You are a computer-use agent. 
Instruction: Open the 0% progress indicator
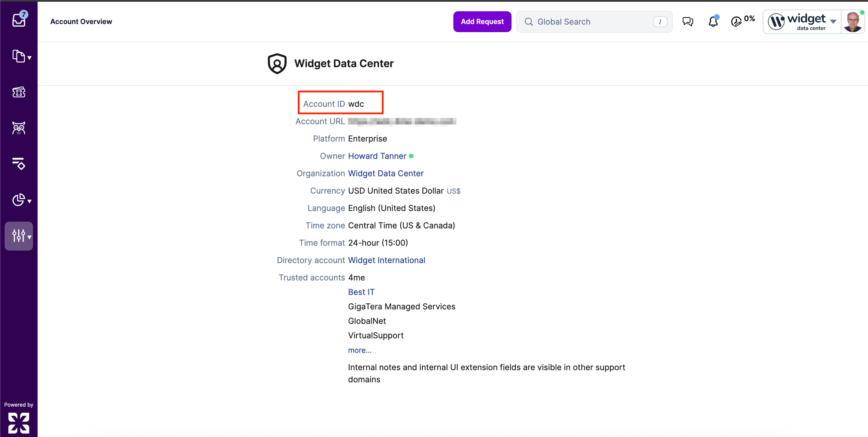pos(743,20)
